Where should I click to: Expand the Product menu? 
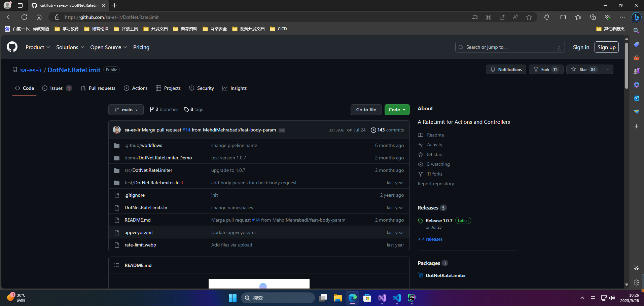click(38, 47)
